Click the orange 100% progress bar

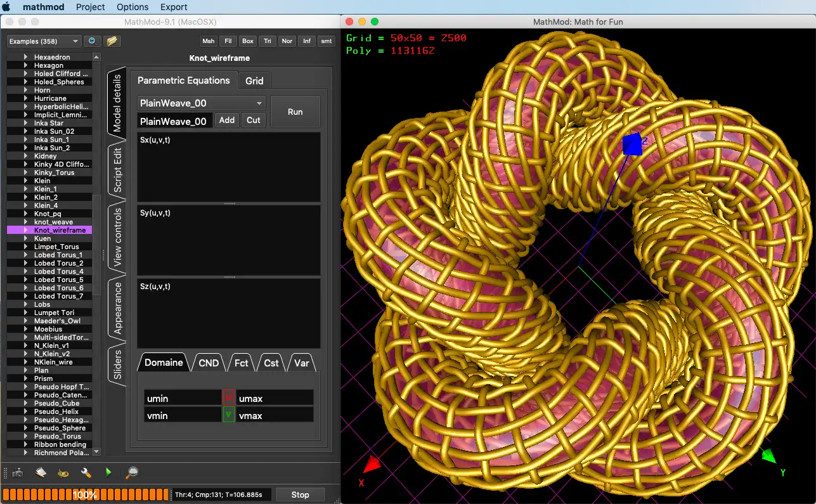coord(85,494)
